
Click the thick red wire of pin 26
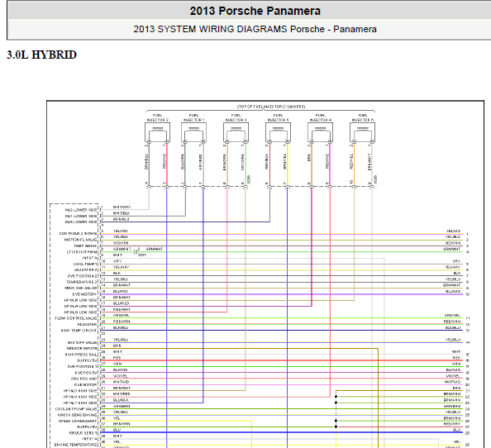282,360
